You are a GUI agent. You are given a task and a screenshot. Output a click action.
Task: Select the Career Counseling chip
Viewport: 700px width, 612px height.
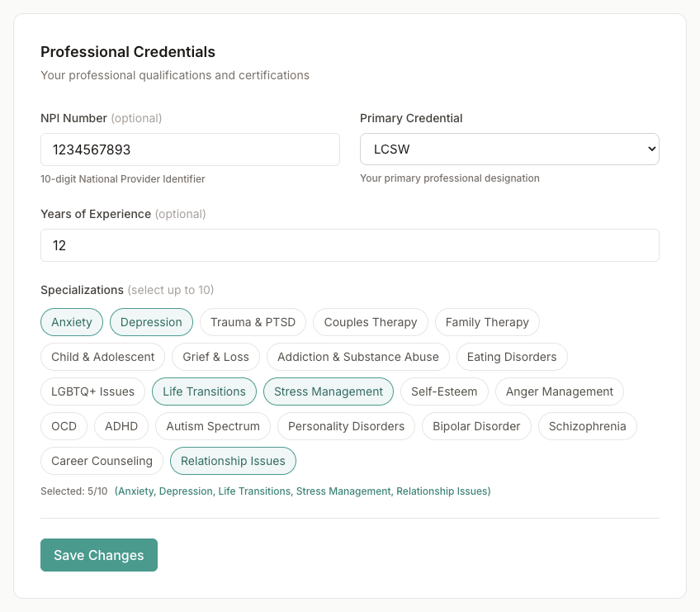102,461
